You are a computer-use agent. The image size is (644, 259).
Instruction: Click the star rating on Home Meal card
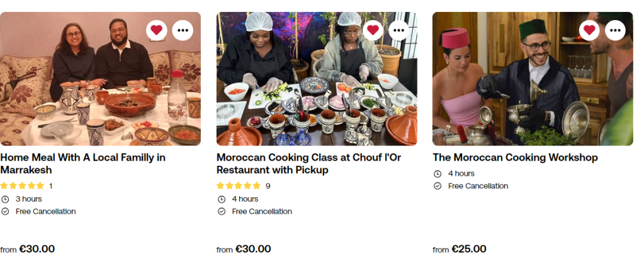(23, 186)
